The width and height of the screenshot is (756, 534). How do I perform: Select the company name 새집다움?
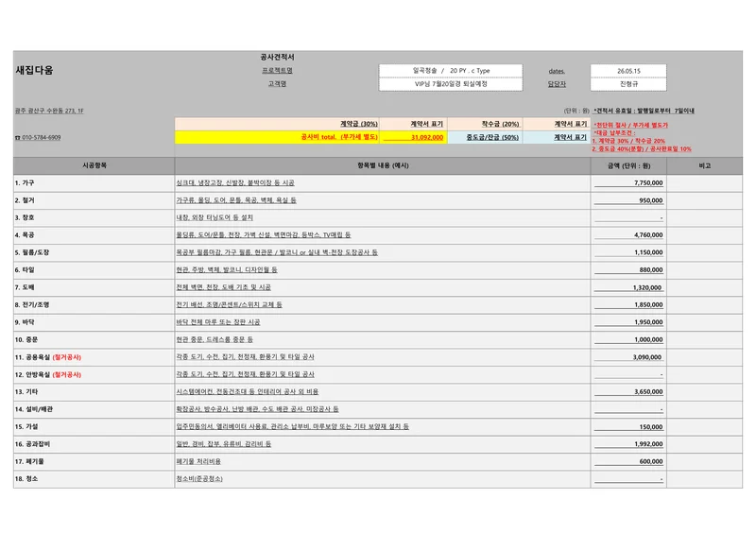(34, 71)
